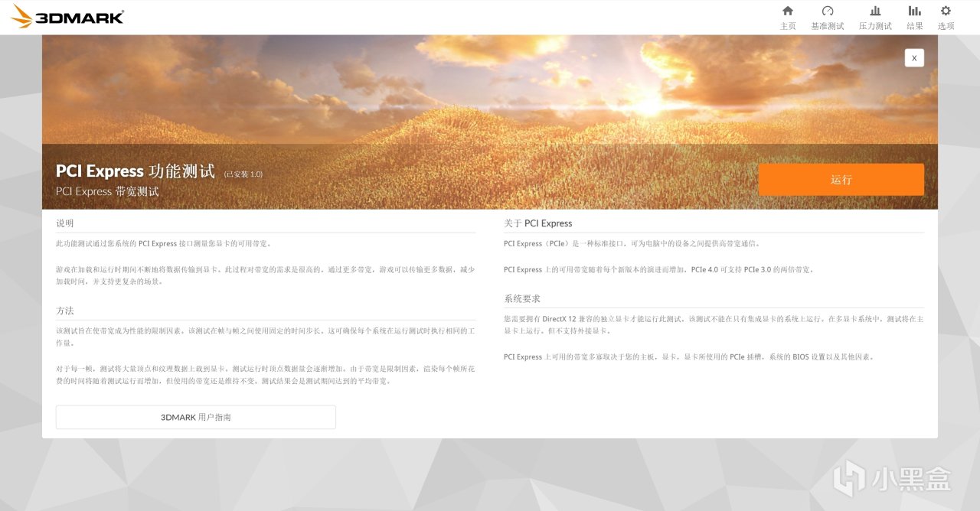Click the PCI Express 带宽测试 subtitle
The image size is (980, 511).
coord(107,191)
